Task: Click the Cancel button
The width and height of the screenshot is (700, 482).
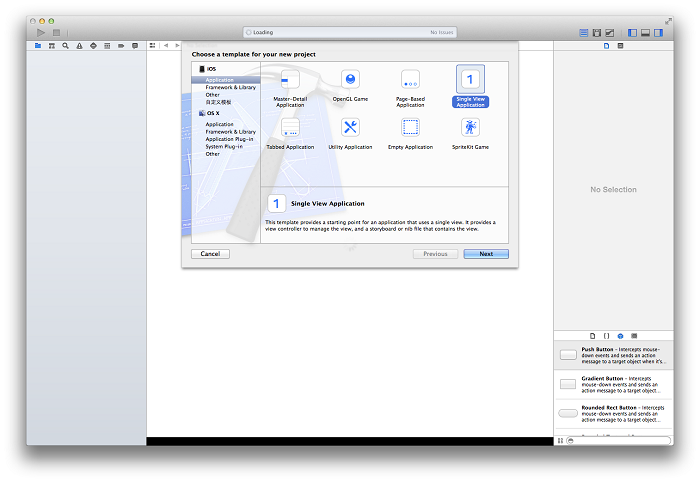Action: (x=210, y=254)
